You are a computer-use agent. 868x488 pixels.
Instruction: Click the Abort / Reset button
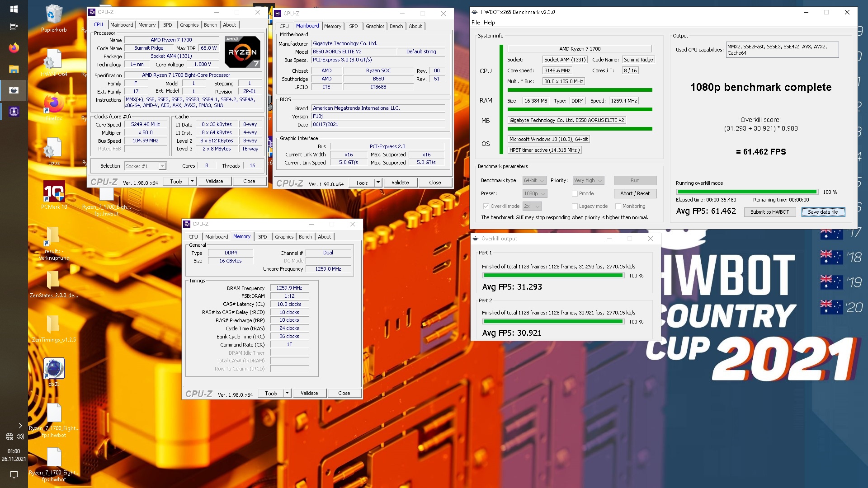(635, 193)
